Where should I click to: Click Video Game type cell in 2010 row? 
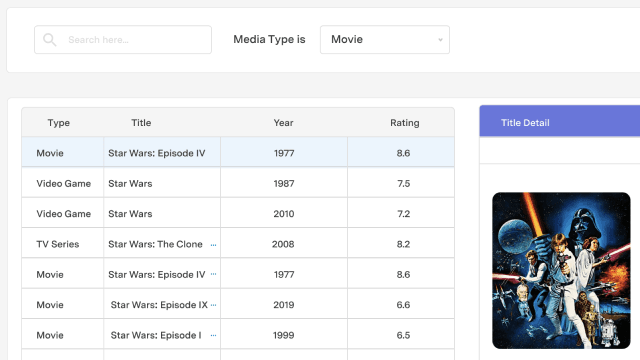pos(62,213)
